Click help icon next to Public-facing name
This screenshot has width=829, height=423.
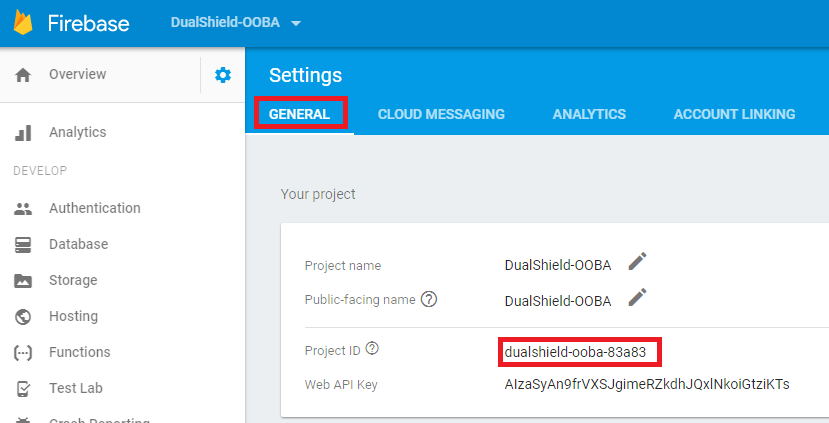pos(430,299)
